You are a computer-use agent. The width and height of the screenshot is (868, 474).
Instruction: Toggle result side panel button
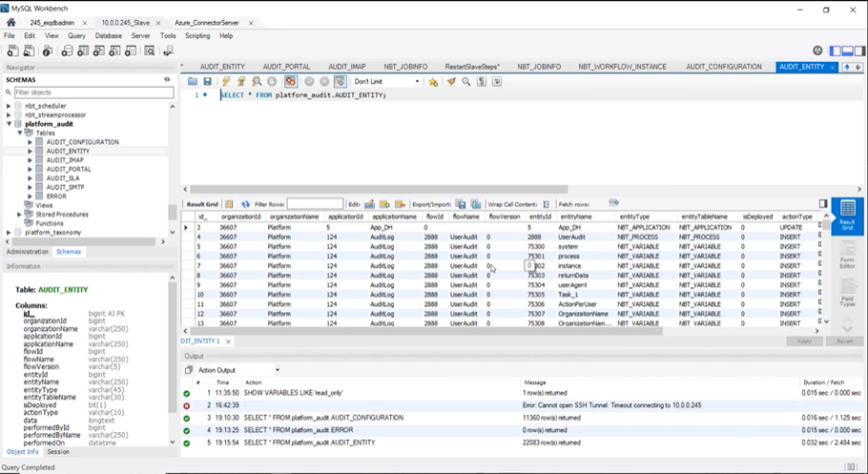pos(822,204)
